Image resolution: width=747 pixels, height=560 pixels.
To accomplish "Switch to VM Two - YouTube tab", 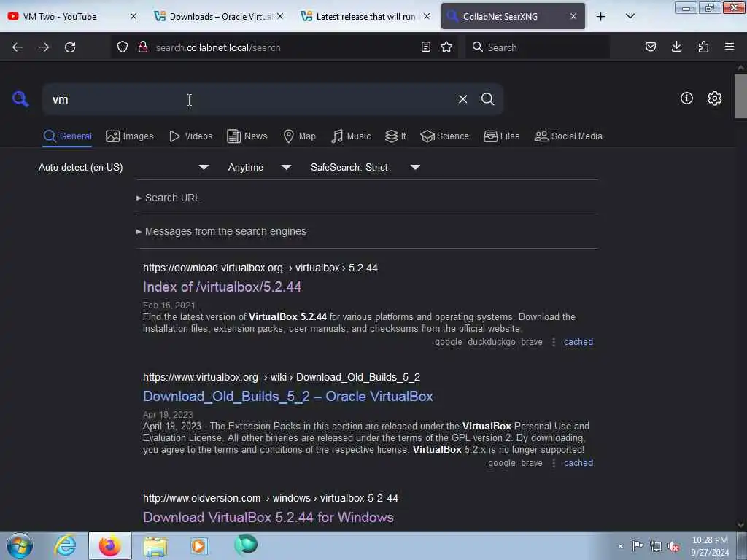I will [60, 16].
